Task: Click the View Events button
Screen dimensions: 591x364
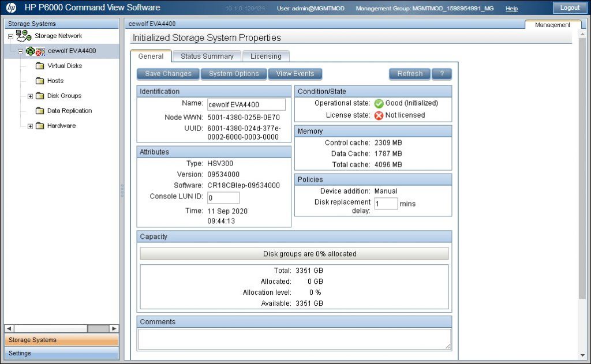Action: coord(295,74)
